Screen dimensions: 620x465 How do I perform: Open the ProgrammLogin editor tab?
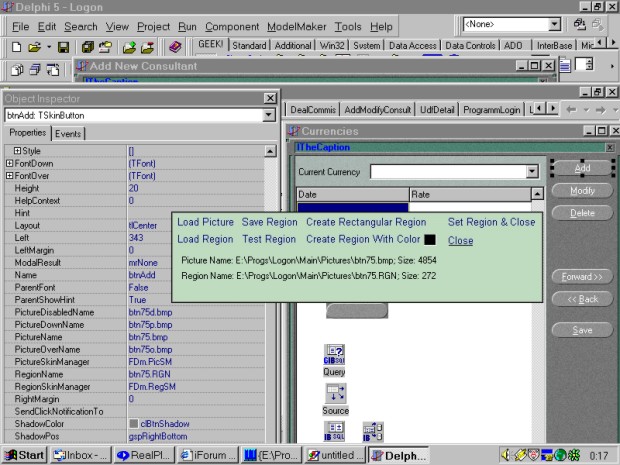pyautogui.click(x=491, y=110)
